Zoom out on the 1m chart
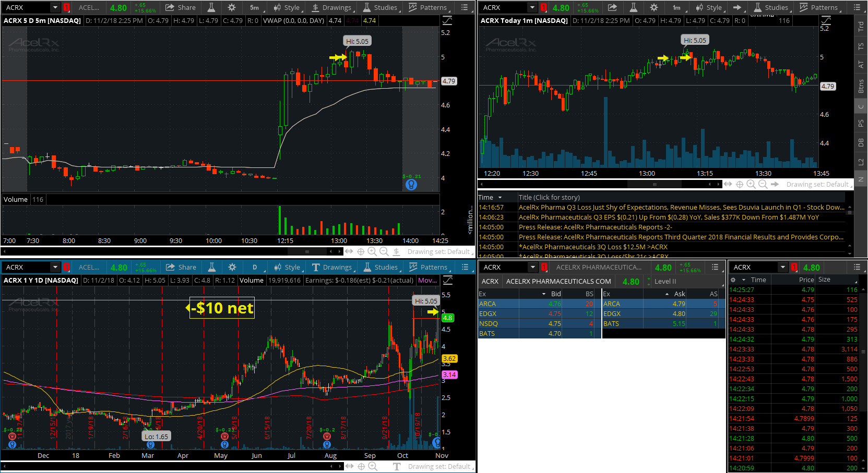Viewport: 868px width, 473px height. point(763,184)
